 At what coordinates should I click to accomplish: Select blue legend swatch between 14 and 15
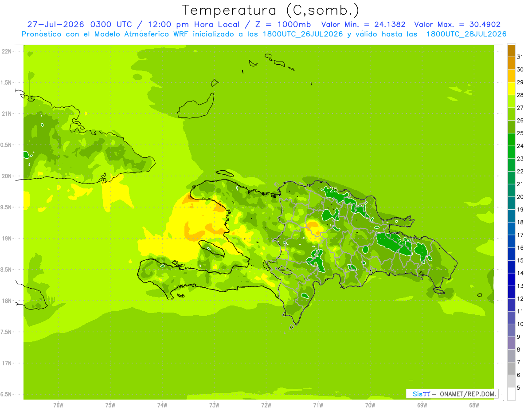click(511, 267)
